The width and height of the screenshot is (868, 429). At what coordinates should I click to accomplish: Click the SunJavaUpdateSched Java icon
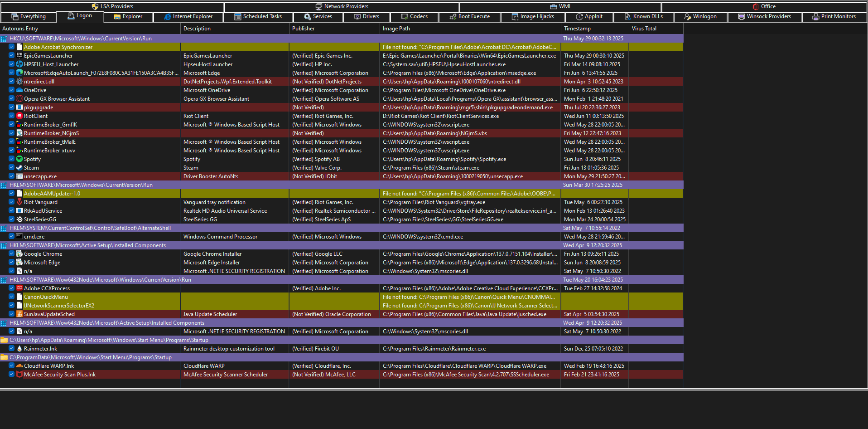(x=19, y=314)
